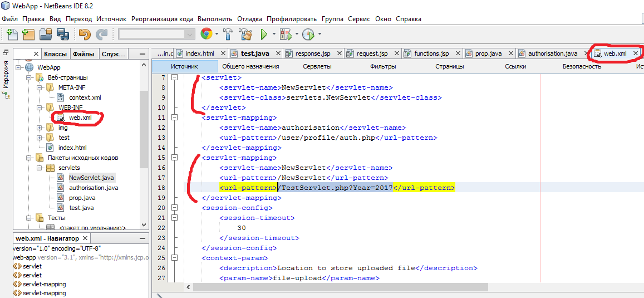644x298 pixels.
Task: Close the index.html editor tab
Action: tap(223, 53)
